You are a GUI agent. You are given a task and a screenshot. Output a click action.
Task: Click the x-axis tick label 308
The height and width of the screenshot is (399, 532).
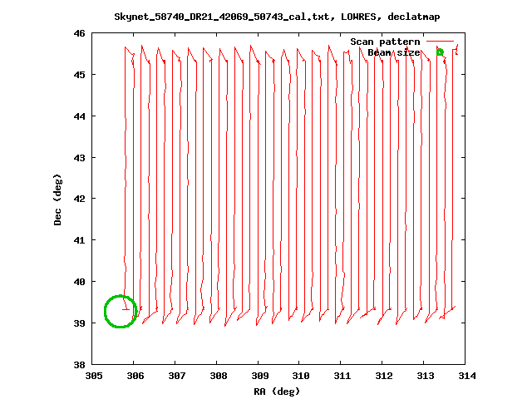click(218, 376)
